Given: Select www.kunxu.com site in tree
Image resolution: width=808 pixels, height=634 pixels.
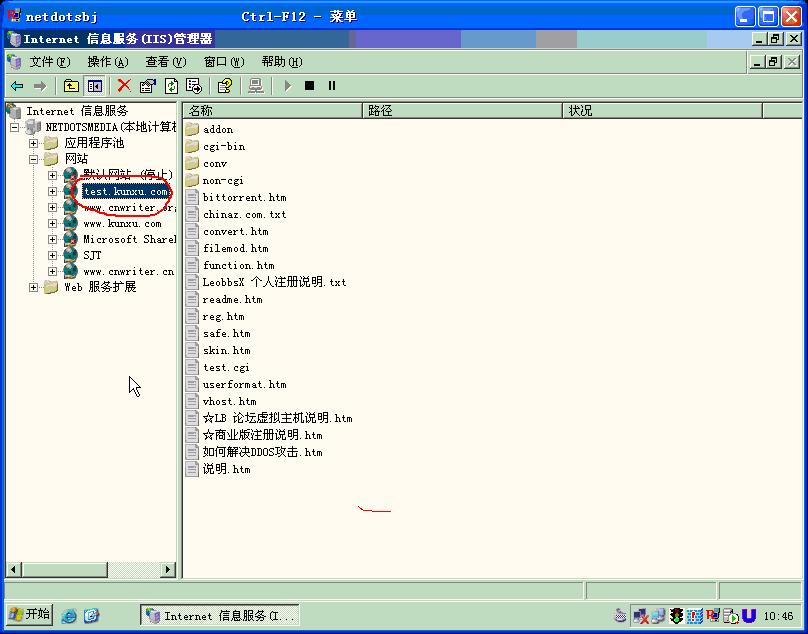Looking at the screenshot, I should coord(121,224).
